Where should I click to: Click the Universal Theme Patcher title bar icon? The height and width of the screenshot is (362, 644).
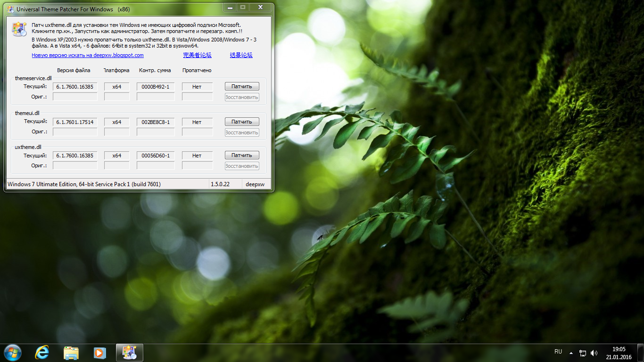coord(10,9)
